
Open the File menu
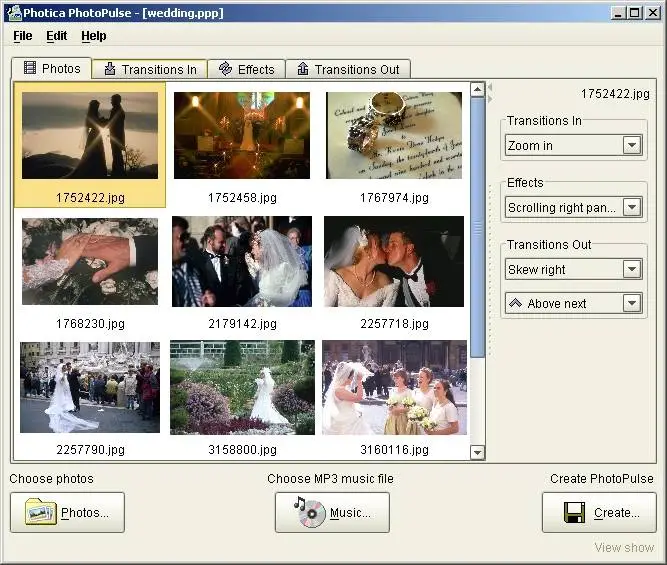(23, 36)
